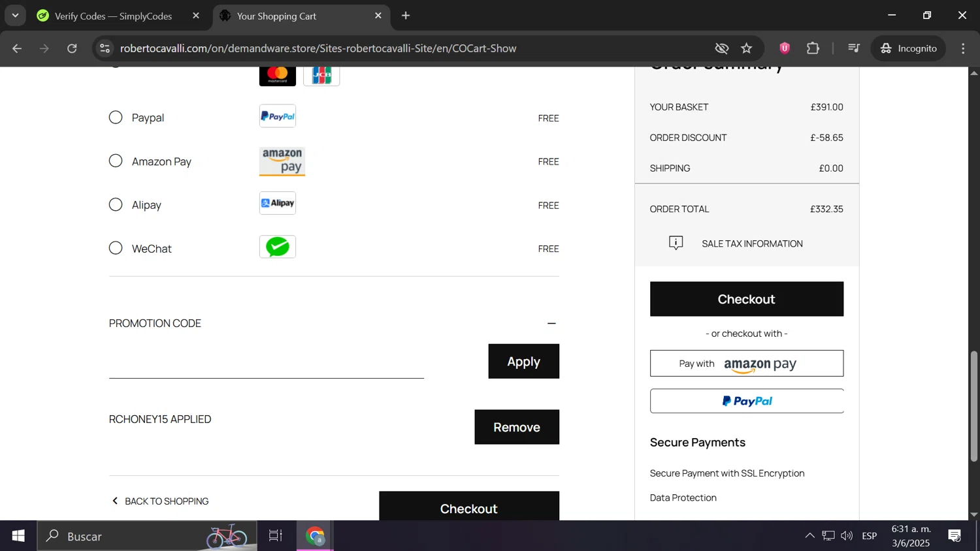Click the ESP language indicator
The image size is (980, 551).
click(x=870, y=536)
